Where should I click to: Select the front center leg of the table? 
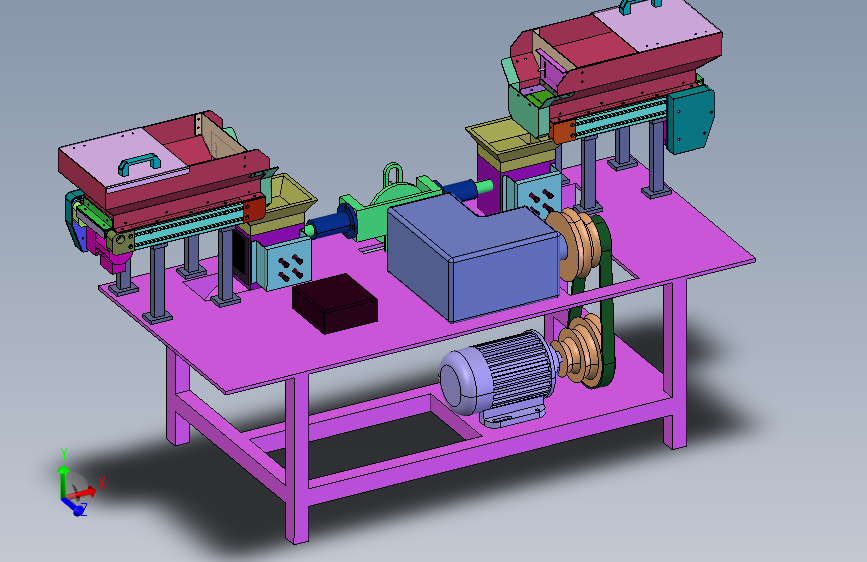pos(297,459)
